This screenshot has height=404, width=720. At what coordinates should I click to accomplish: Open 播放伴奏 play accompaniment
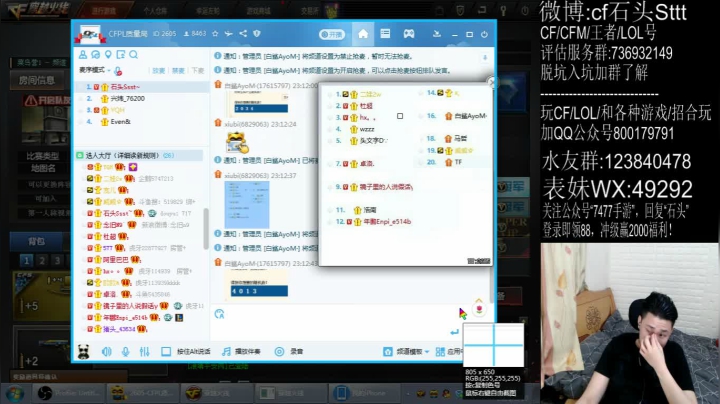pyautogui.click(x=241, y=352)
